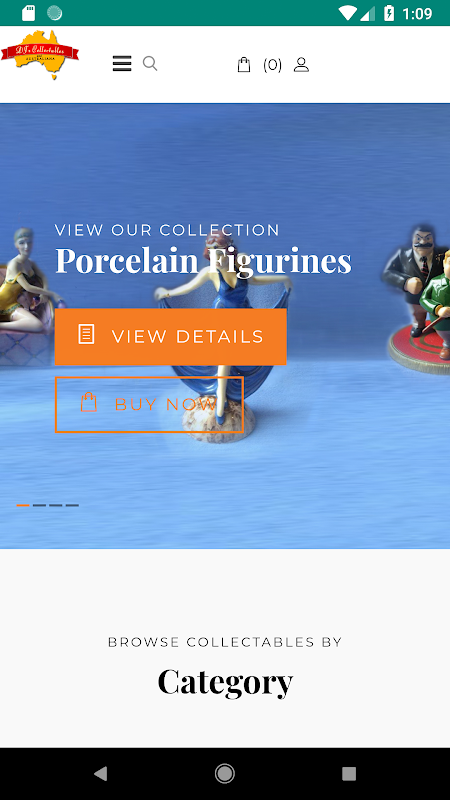This screenshot has height=800, width=450.
Task: Tap the Buy Now outlined button
Action: point(149,405)
